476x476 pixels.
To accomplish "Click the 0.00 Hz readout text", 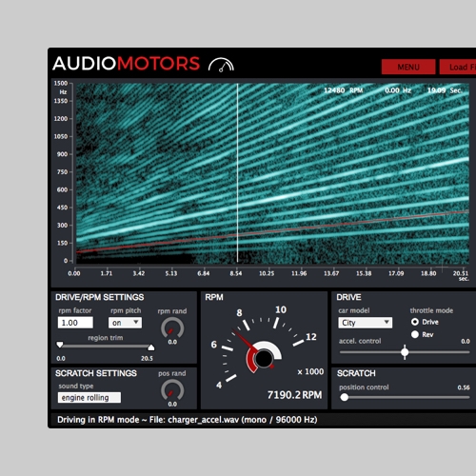I will pos(398,90).
